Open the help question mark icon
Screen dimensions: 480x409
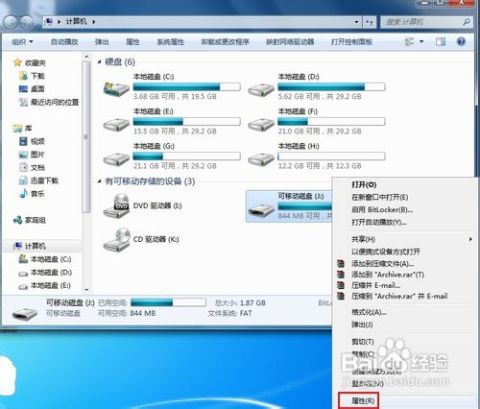461,42
